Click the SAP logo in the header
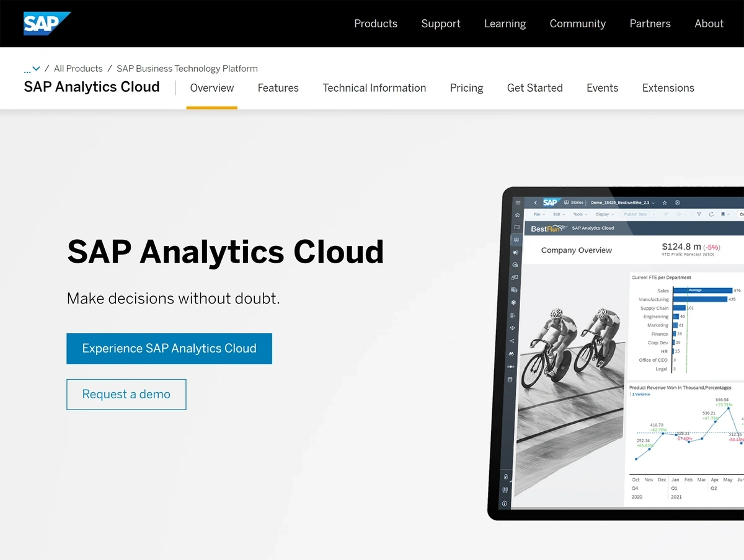This screenshot has width=744, height=560. tap(46, 24)
